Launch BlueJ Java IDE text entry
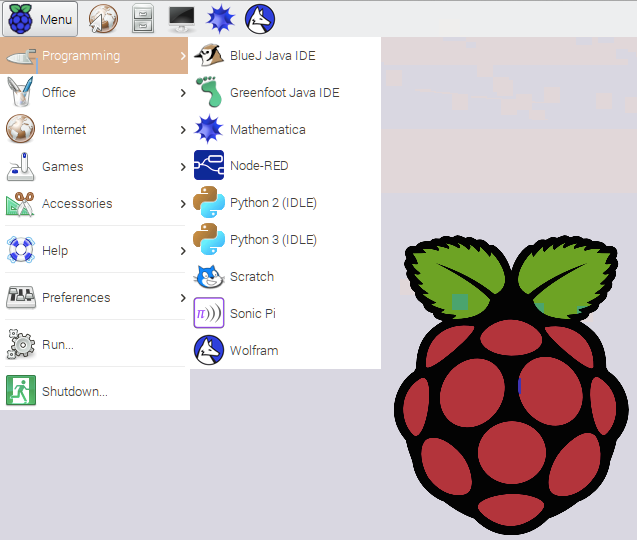This screenshot has width=637, height=540. click(273, 55)
